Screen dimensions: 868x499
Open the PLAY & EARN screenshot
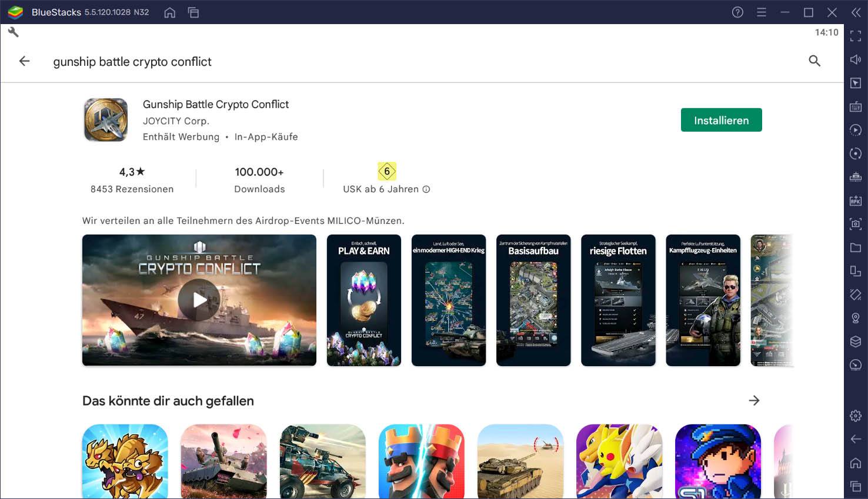tap(364, 300)
